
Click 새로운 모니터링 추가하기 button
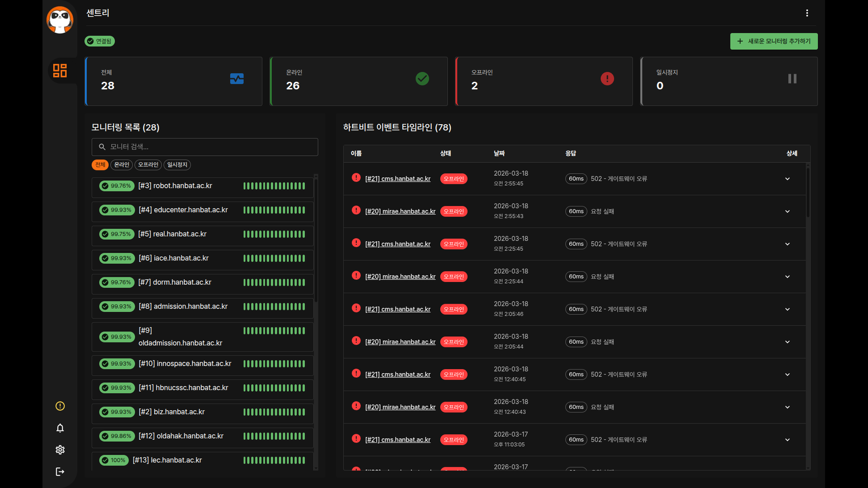coord(774,41)
